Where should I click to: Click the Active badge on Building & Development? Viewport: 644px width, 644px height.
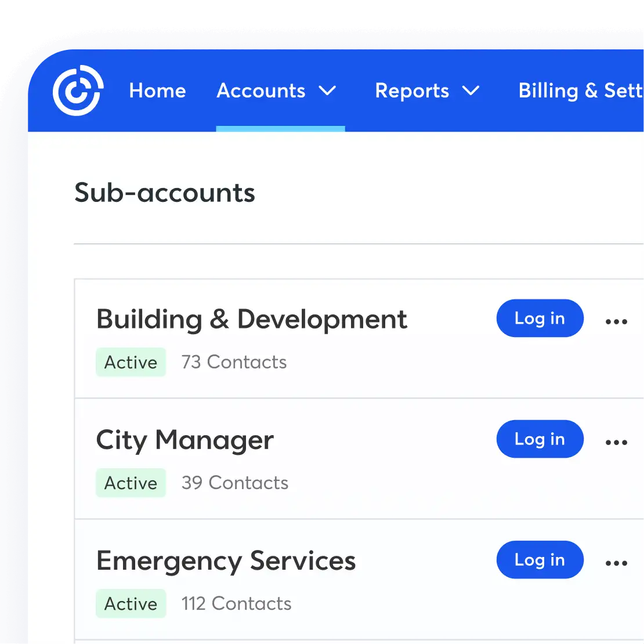click(131, 362)
